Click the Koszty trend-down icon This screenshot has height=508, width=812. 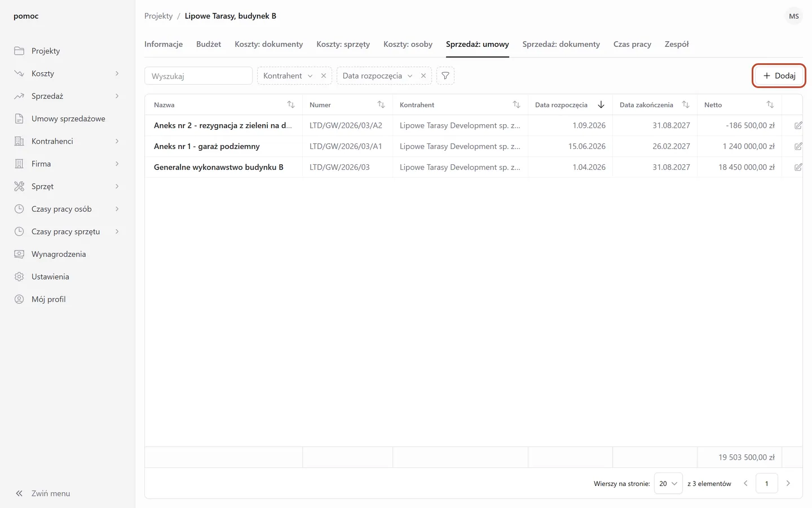[x=19, y=73]
